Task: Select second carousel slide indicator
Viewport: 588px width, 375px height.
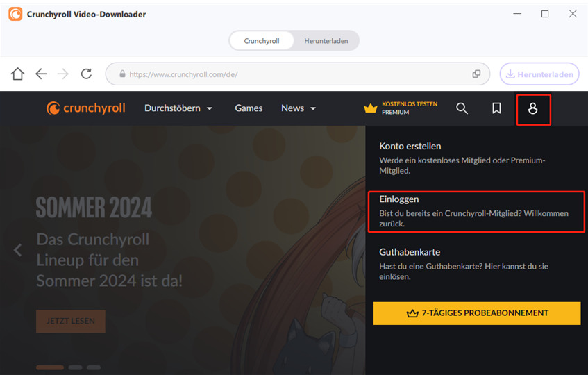Action: [x=75, y=367]
